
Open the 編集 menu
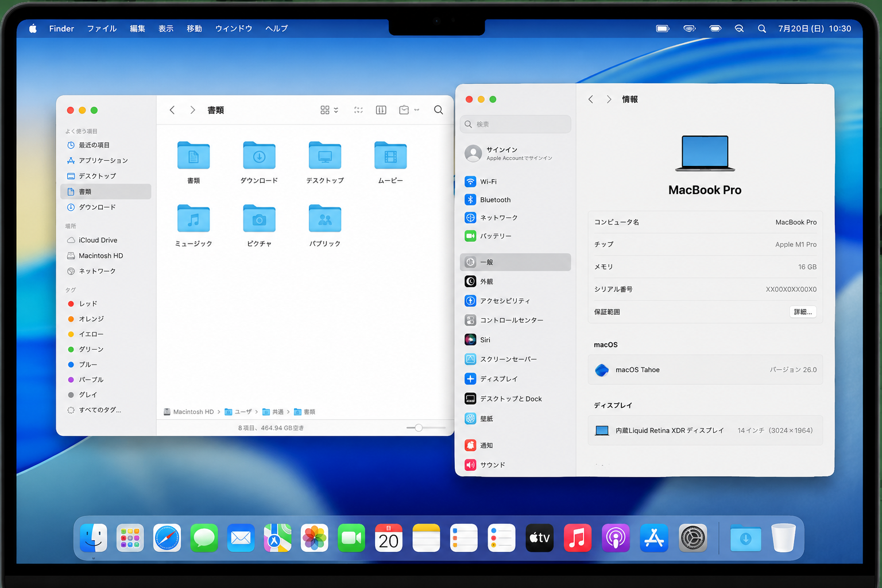137,28
